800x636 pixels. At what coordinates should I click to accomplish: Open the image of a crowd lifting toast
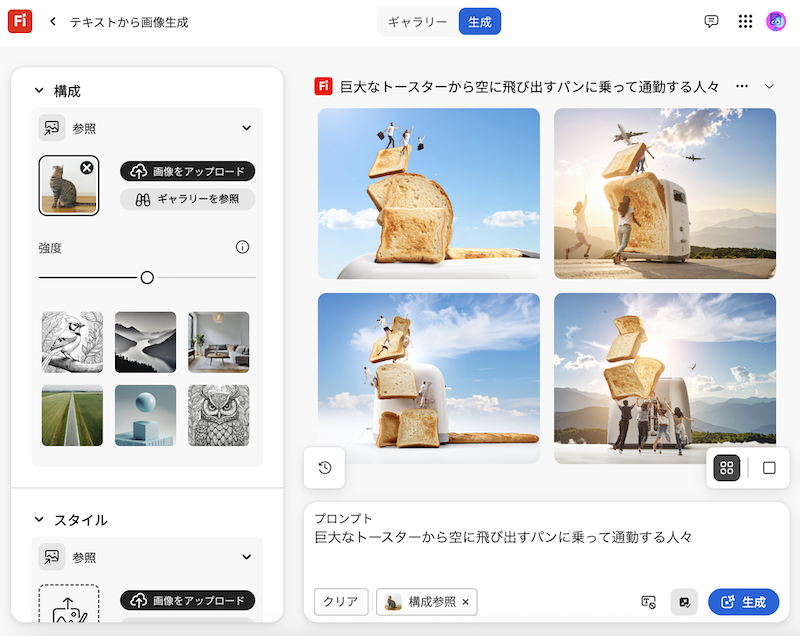coord(665,378)
